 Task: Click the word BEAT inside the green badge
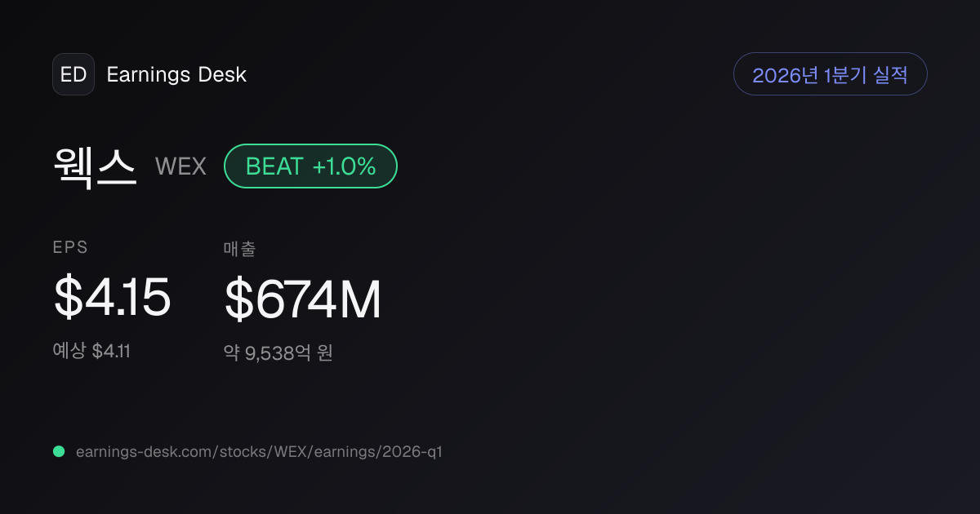[274, 166]
